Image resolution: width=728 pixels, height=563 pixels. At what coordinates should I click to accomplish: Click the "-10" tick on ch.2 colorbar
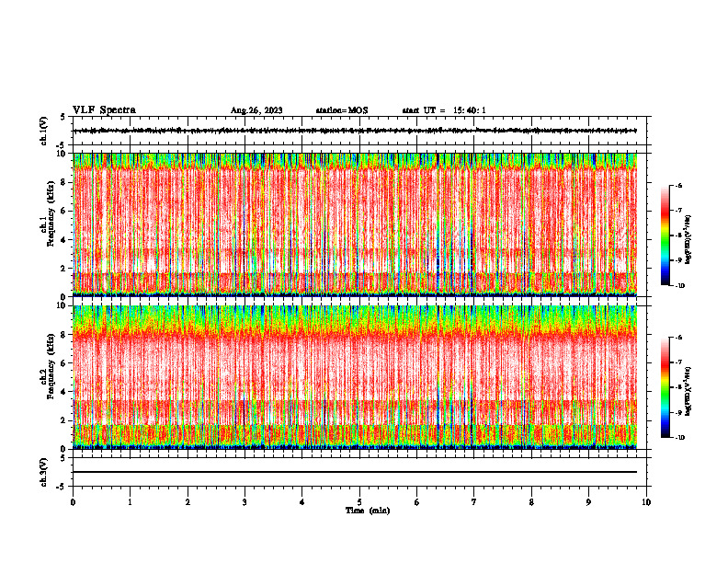(679, 438)
